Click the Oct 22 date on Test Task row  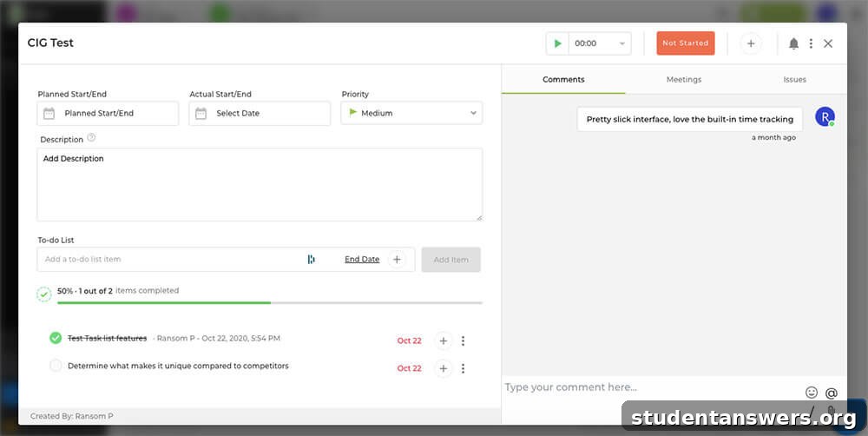coord(409,340)
